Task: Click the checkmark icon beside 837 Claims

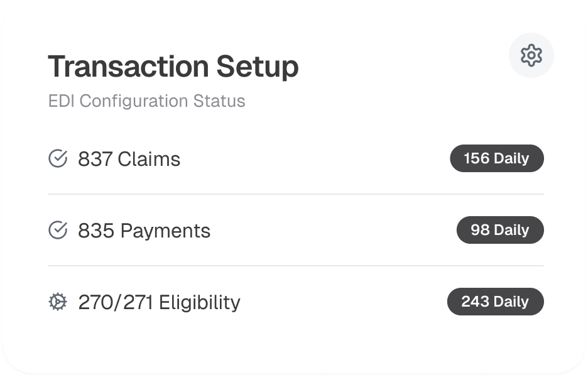Action: point(58,159)
